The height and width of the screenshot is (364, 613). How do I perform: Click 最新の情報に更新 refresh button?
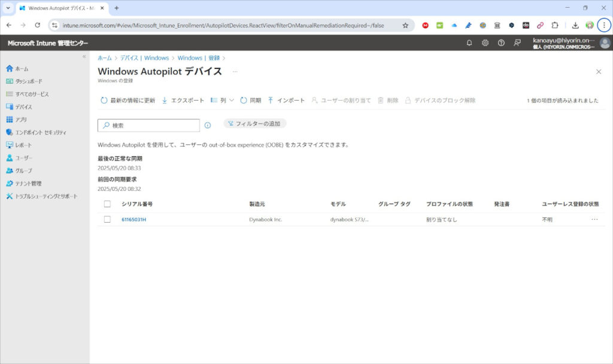pyautogui.click(x=128, y=101)
